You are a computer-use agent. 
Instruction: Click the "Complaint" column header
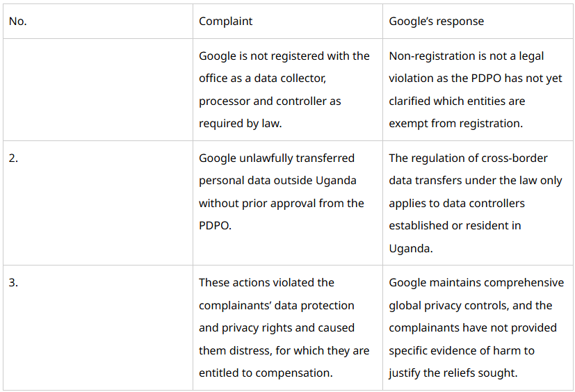tap(225, 21)
